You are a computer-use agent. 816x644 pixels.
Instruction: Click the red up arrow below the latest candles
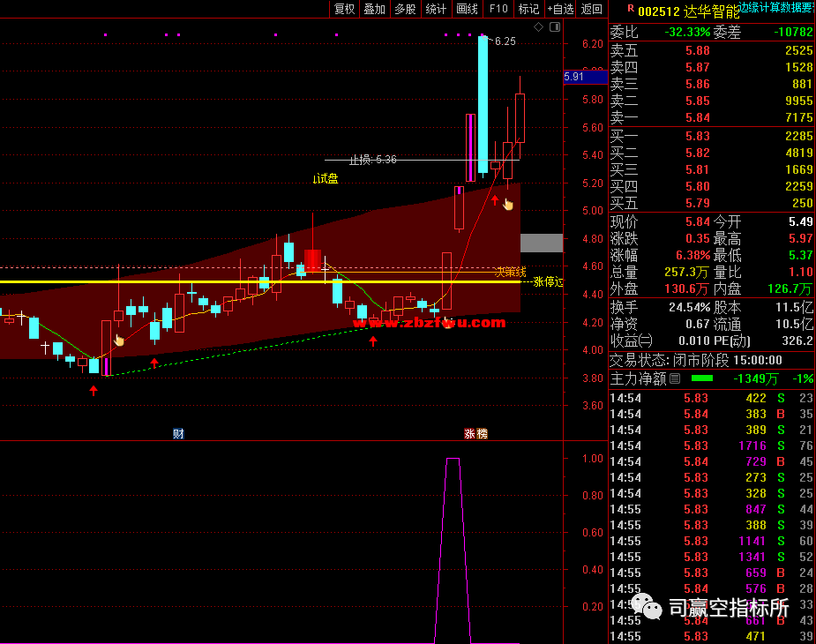pyautogui.click(x=495, y=200)
